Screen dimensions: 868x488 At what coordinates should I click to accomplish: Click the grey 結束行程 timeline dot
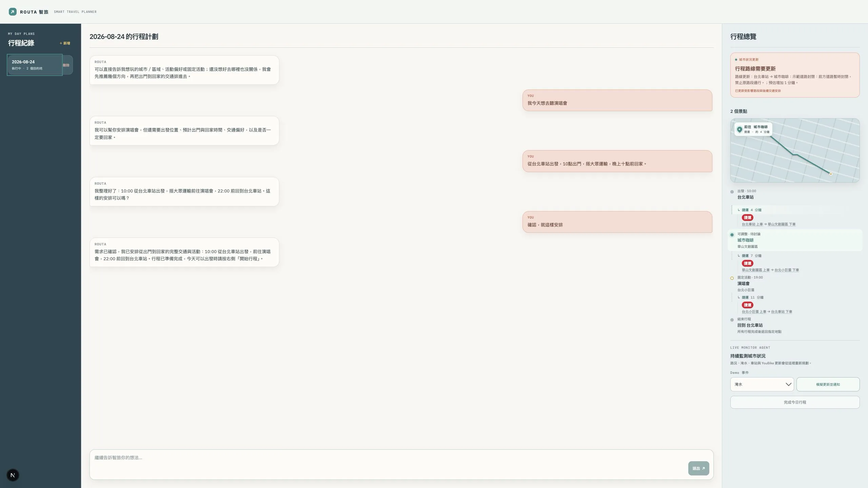(x=732, y=320)
